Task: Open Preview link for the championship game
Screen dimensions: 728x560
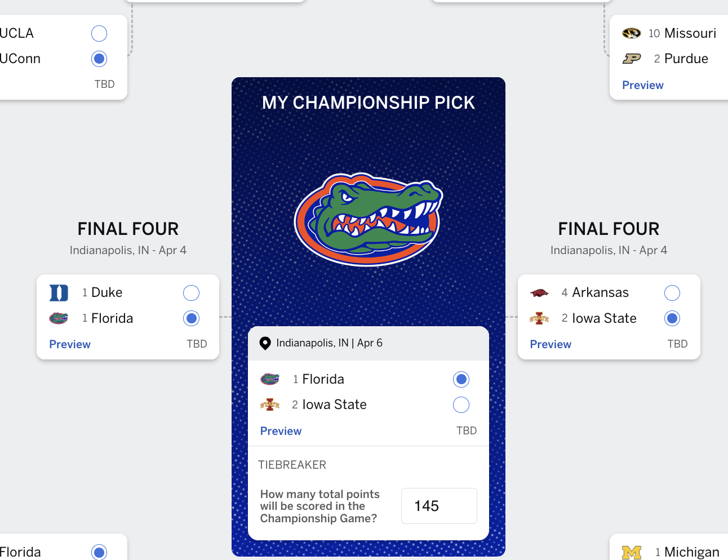Action: (x=281, y=431)
